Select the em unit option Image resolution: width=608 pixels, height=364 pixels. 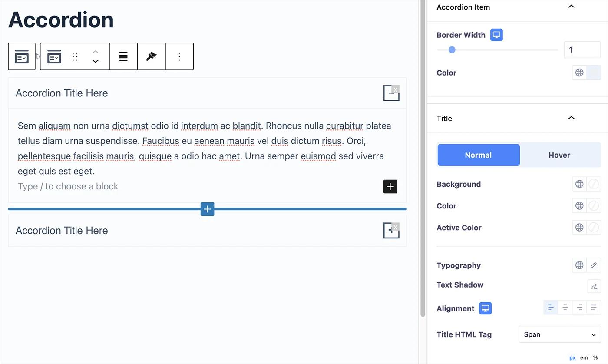584,358
